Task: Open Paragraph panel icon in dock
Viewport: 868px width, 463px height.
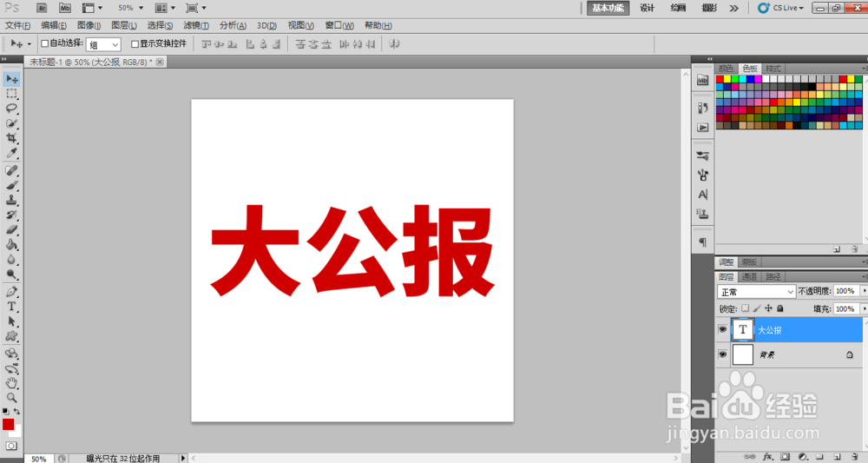Action: [x=702, y=242]
